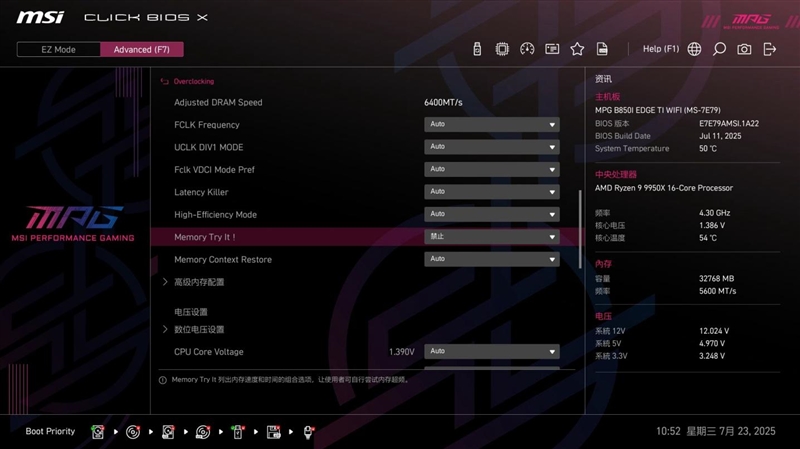The height and width of the screenshot is (449, 800).
Task: Take a screenshot with the camera icon
Action: pos(744,49)
